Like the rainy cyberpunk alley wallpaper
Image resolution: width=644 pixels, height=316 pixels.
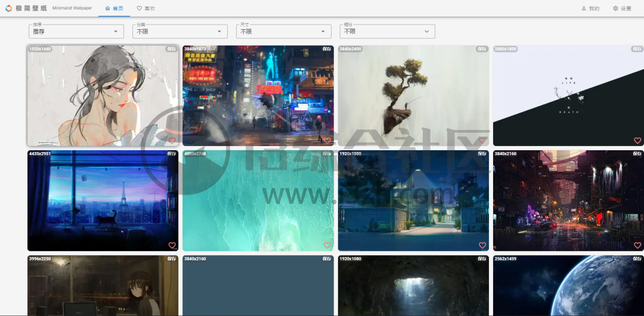tap(637, 245)
